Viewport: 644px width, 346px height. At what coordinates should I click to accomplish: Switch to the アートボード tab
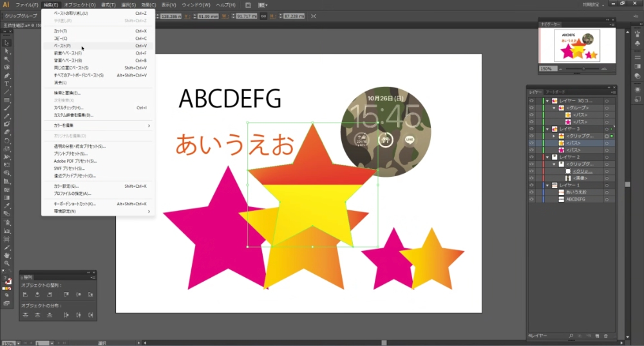point(555,93)
